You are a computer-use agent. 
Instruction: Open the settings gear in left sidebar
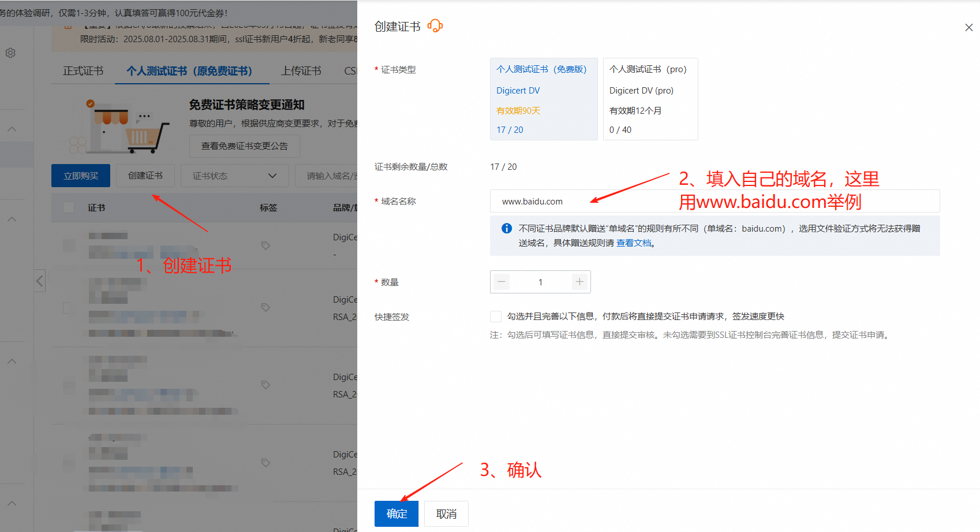(x=10, y=53)
